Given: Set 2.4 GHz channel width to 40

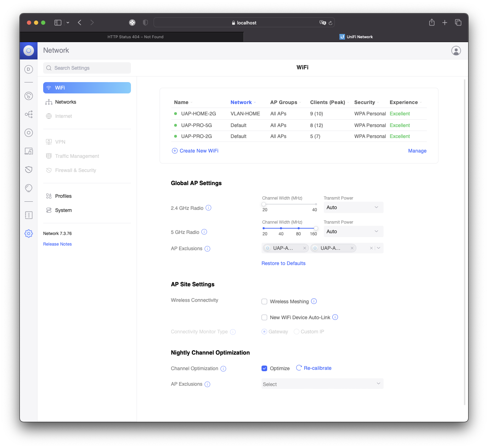Looking at the screenshot, I should click(x=316, y=204).
